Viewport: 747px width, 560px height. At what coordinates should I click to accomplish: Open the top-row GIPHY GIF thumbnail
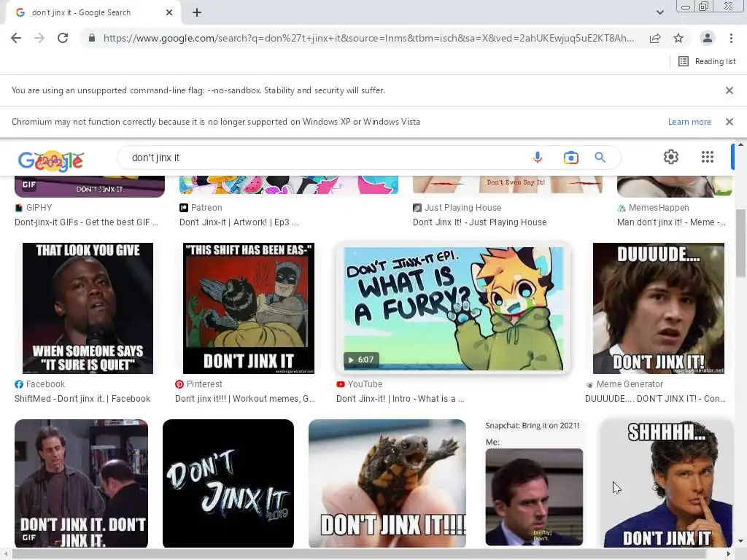[x=90, y=187]
